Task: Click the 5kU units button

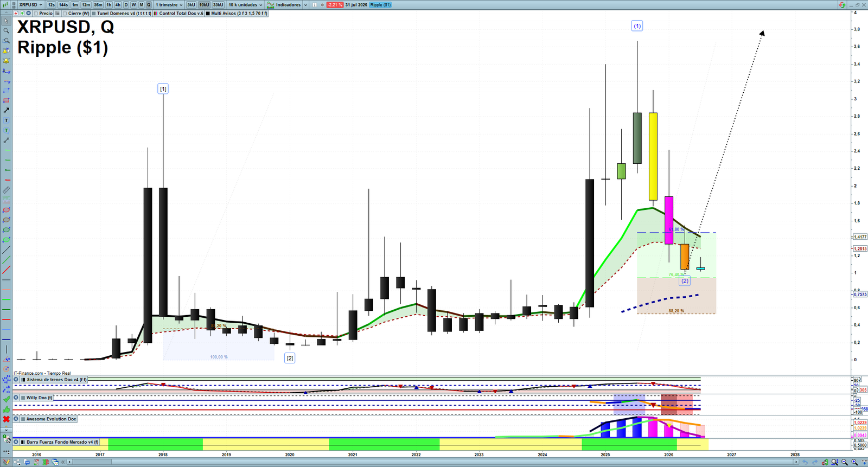Action: 191,5
